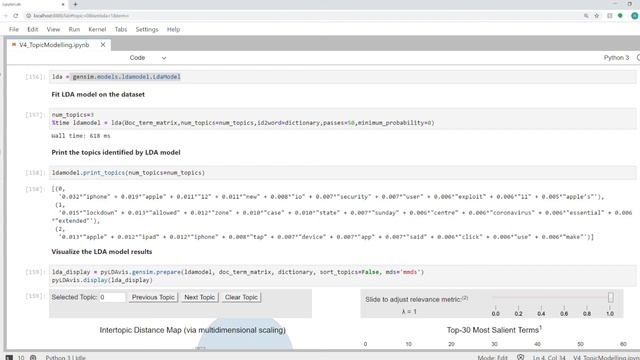Click the green extension icon in browser toolbar
The width and height of the screenshot is (640, 360).
[x=620, y=16]
